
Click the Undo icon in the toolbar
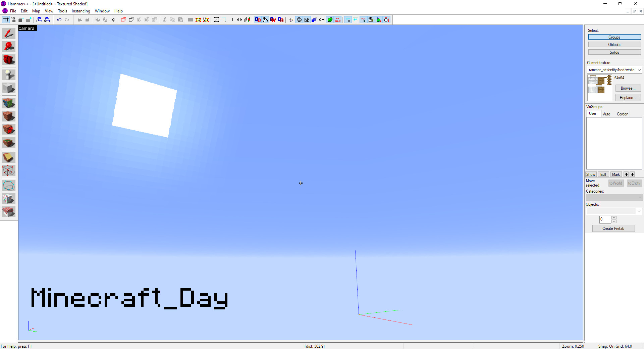(59, 19)
